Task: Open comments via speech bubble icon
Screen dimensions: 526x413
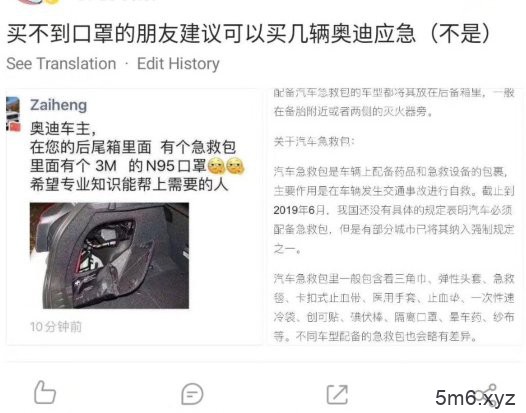Action: pyautogui.click(x=192, y=394)
